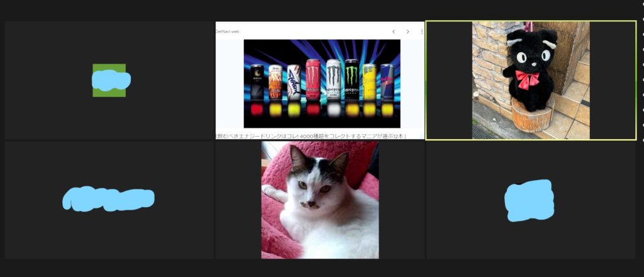Screen dimensions: 644x277
Task: Click the yellow Red Bull can
Action: tap(369, 82)
